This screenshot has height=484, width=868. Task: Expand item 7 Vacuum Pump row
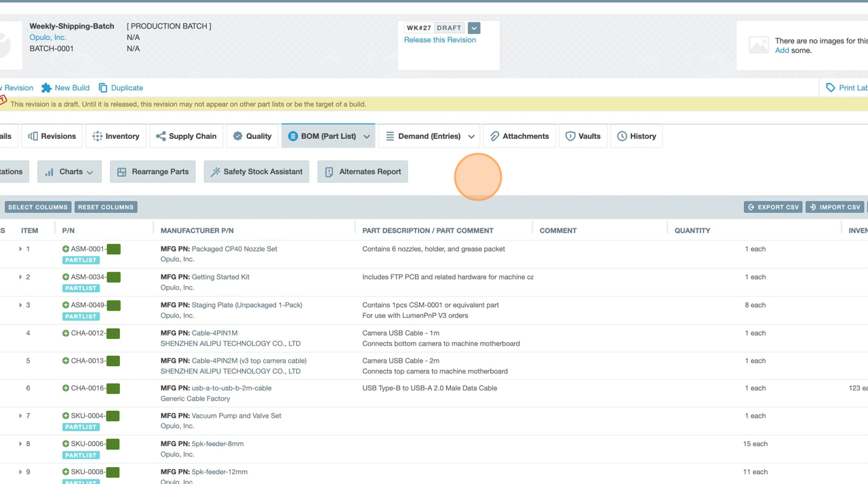pyautogui.click(x=20, y=416)
